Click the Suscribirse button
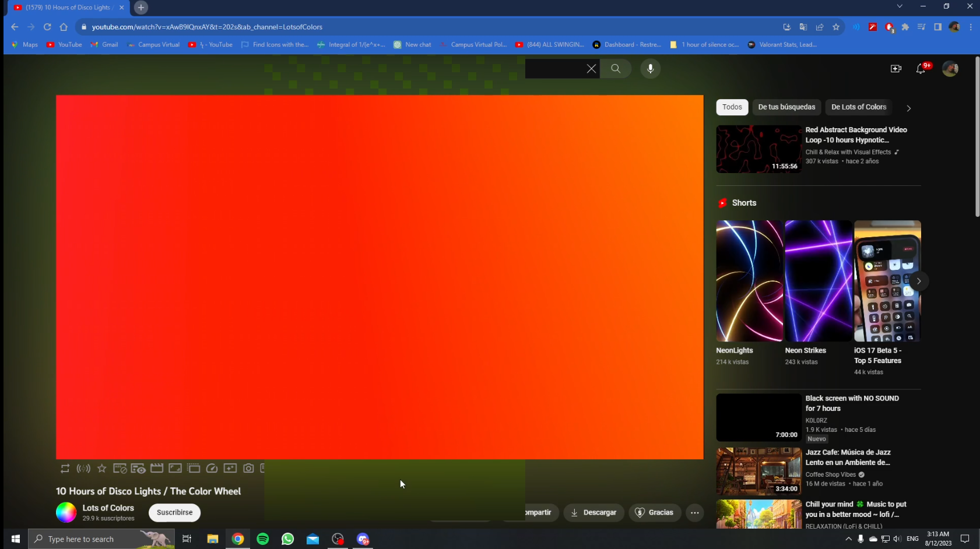 pyautogui.click(x=174, y=513)
